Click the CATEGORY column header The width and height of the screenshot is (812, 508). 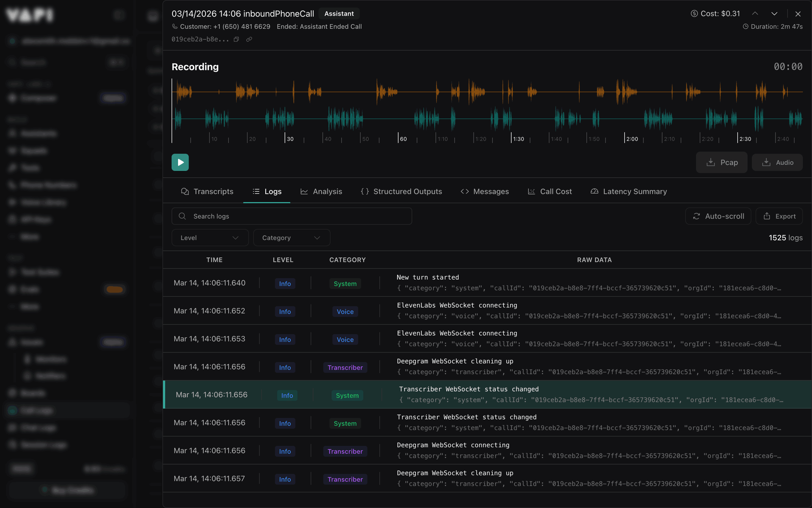click(348, 260)
